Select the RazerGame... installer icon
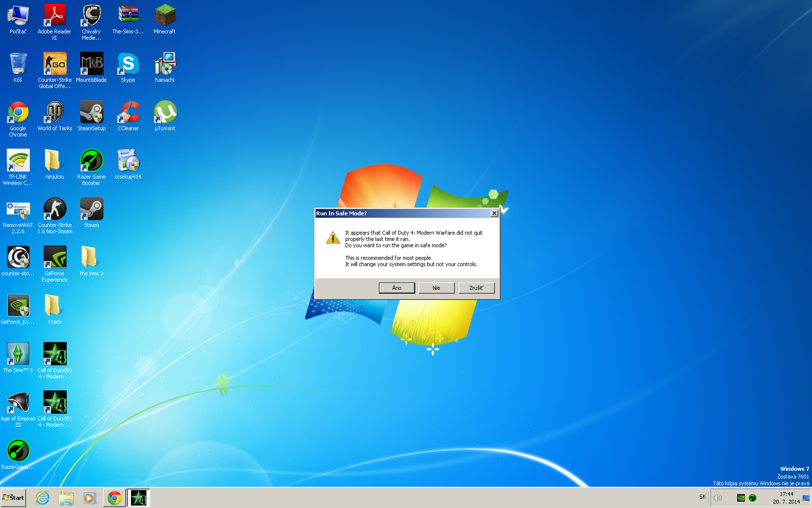812x508 pixels. point(18,455)
